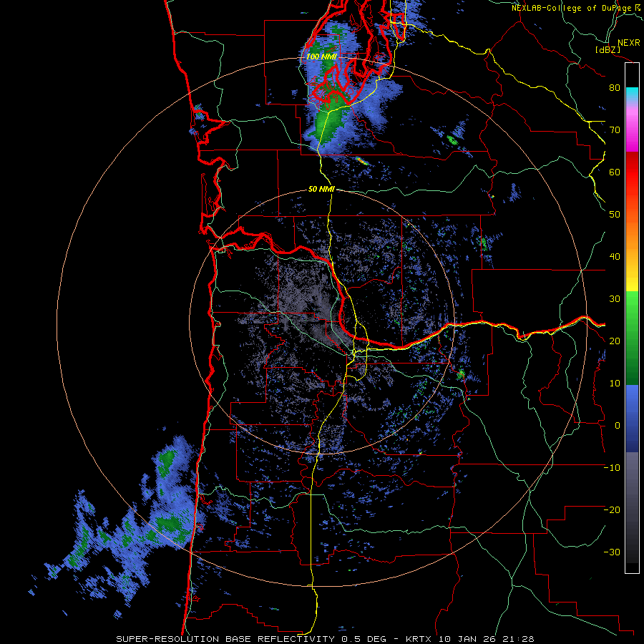Click the '50 NMI' range ring label
The image size is (644, 644).
tap(321, 190)
